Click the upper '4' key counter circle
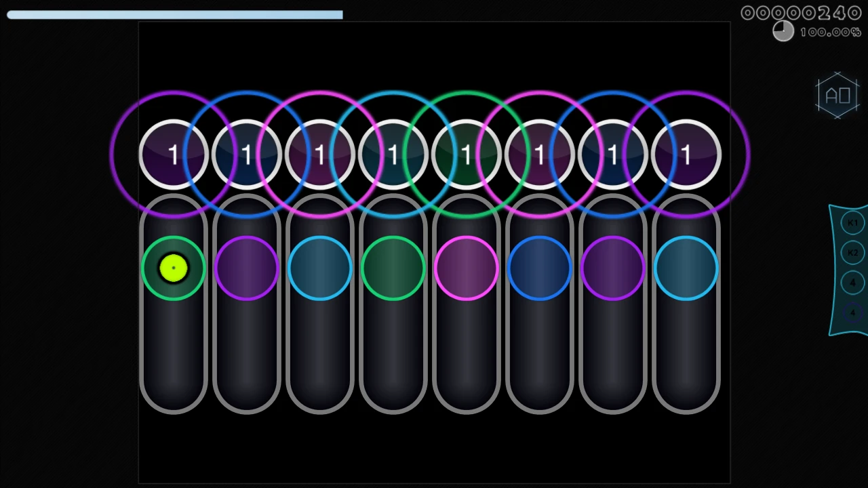Image resolution: width=868 pixels, height=488 pixels. coord(852,283)
